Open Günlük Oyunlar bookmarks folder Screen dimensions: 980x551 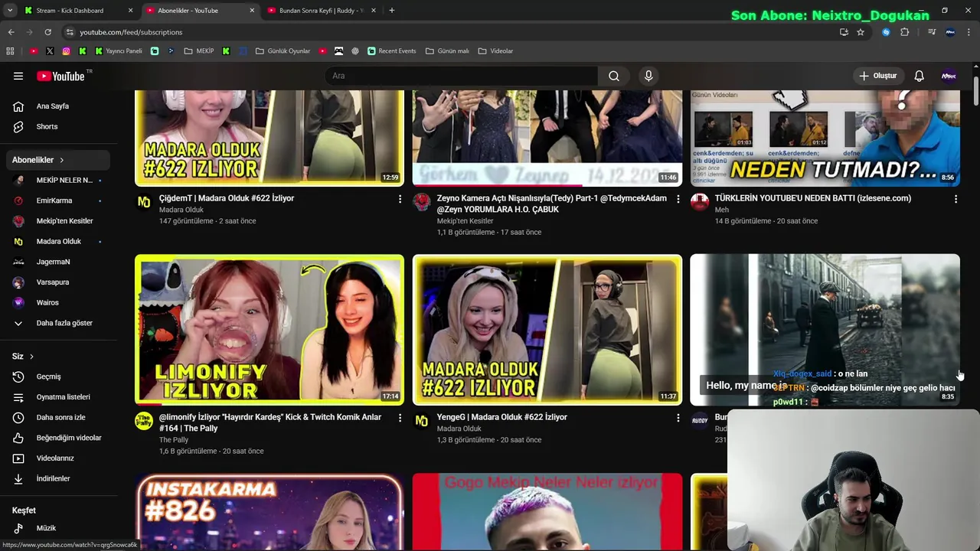pos(283,51)
